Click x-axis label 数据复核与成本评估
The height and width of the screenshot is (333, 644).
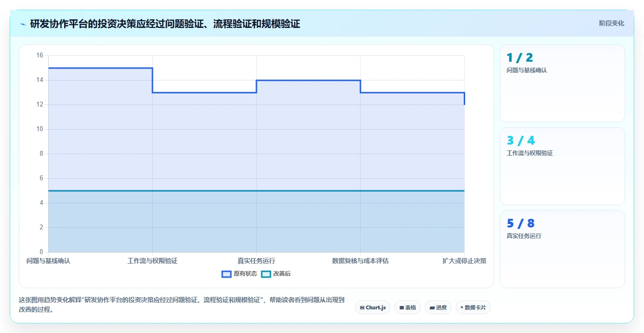361,261
